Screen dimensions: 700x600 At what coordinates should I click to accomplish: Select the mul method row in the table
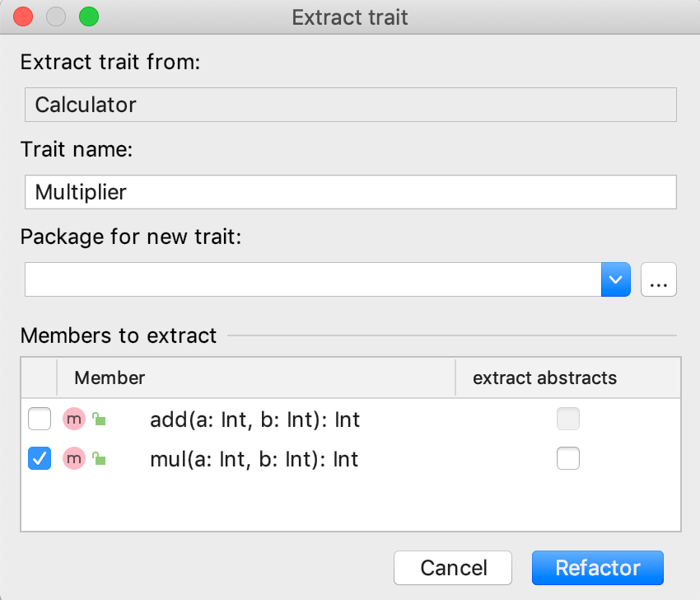click(x=255, y=459)
